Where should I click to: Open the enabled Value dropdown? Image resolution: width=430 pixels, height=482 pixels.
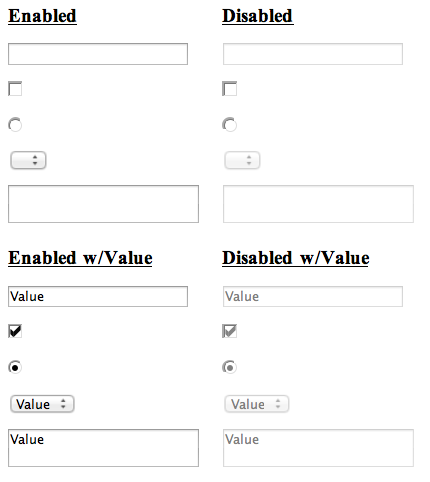pos(42,404)
